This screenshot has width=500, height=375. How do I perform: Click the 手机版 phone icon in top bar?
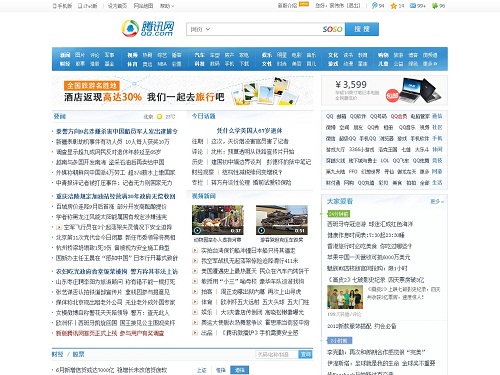tap(54, 6)
